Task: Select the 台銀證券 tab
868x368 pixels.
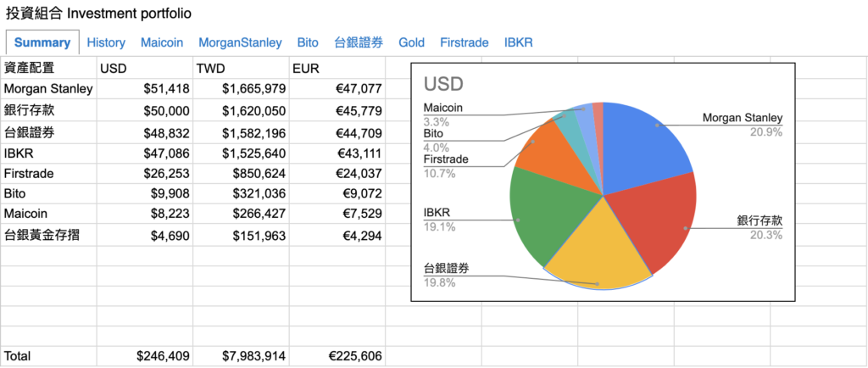Action: point(359,42)
